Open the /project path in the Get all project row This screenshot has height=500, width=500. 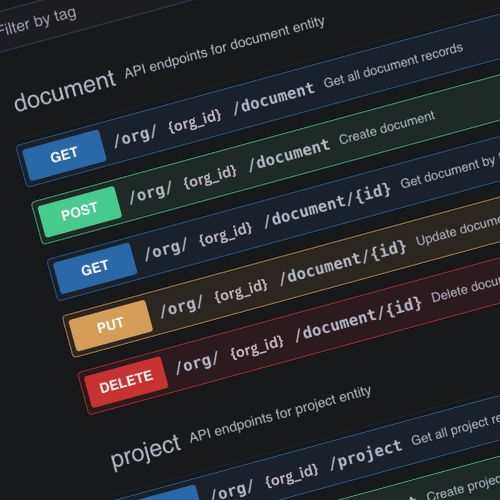(366, 455)
